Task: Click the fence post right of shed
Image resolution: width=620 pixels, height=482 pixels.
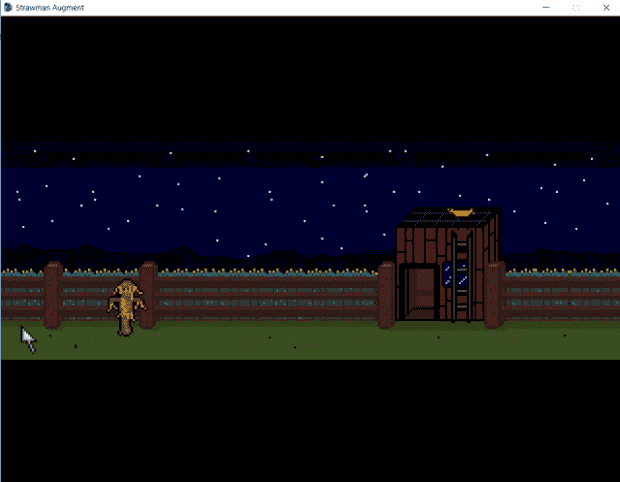Action: 494,295
